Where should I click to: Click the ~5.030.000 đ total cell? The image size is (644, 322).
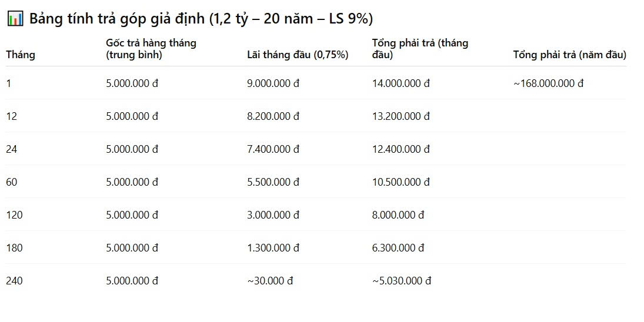402,280
